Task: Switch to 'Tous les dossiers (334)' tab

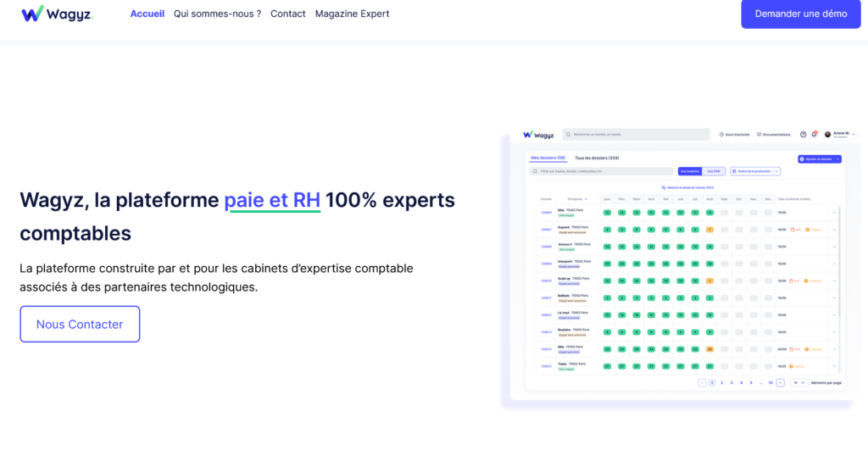Action: pos(597,158)
